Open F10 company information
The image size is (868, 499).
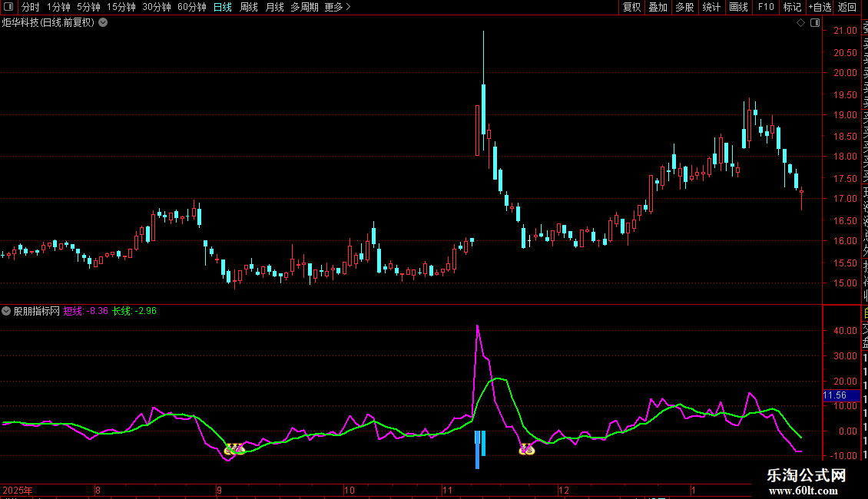766,7
